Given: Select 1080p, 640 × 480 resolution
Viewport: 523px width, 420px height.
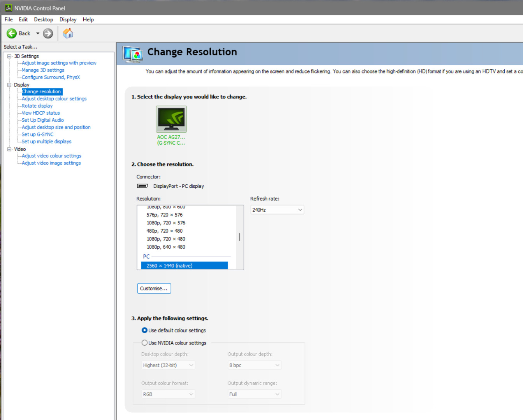Looking at the screenshot, I should click(x=166, y=247).
